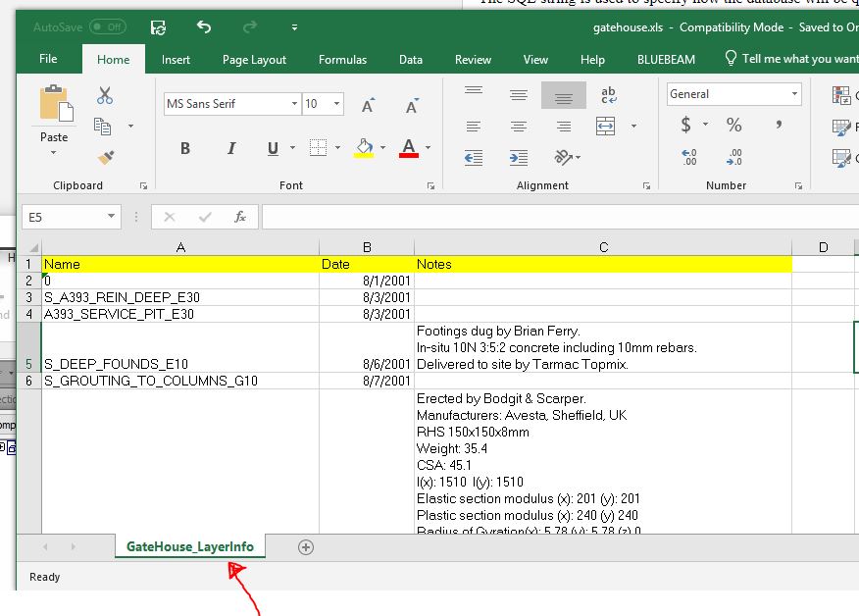Click the Redo arrow
This screenshot has width=859, height=616.
coord(250,26)
